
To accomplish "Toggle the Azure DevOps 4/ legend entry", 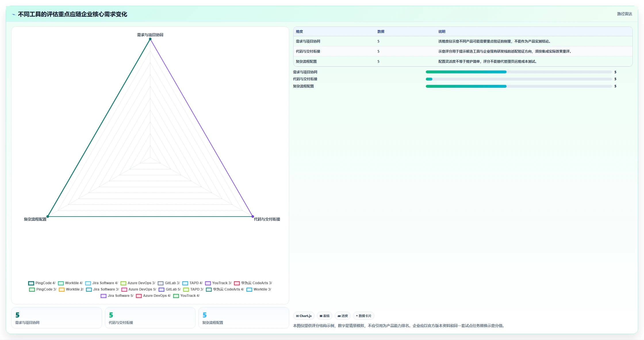I will (153, 296).
